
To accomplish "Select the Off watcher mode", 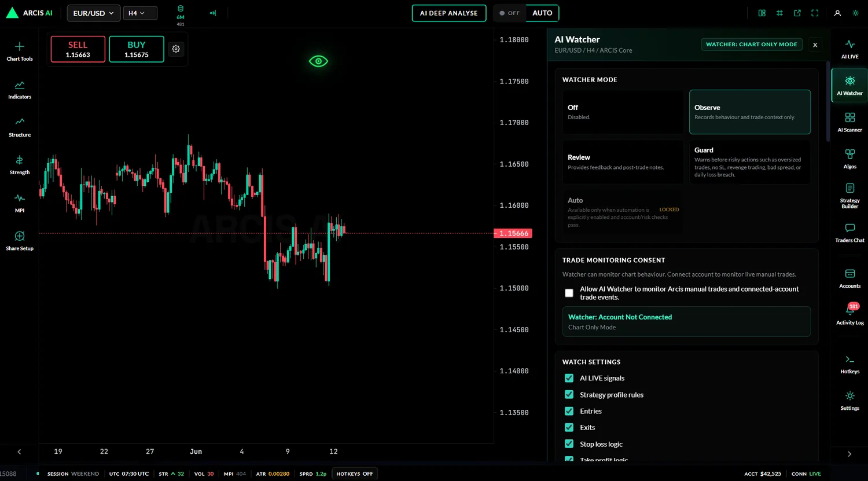I will [x=623, y=112].
